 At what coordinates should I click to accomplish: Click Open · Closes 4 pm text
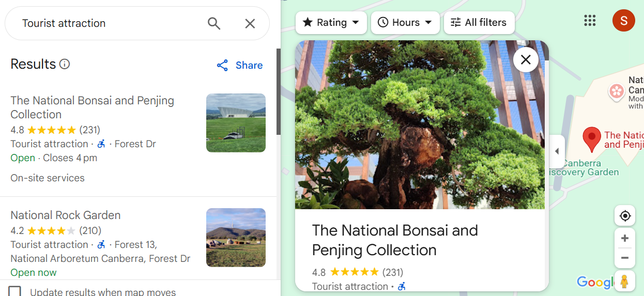(54, 158)
